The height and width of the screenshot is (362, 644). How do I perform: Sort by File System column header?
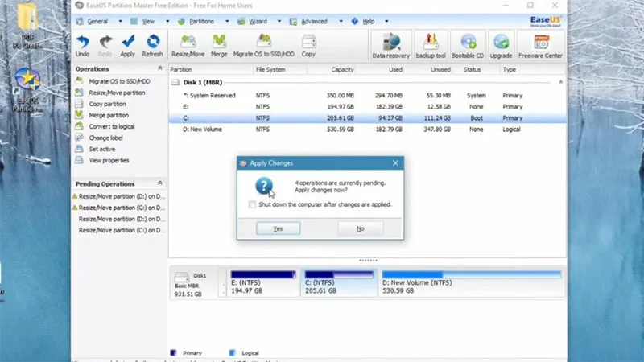270,70
